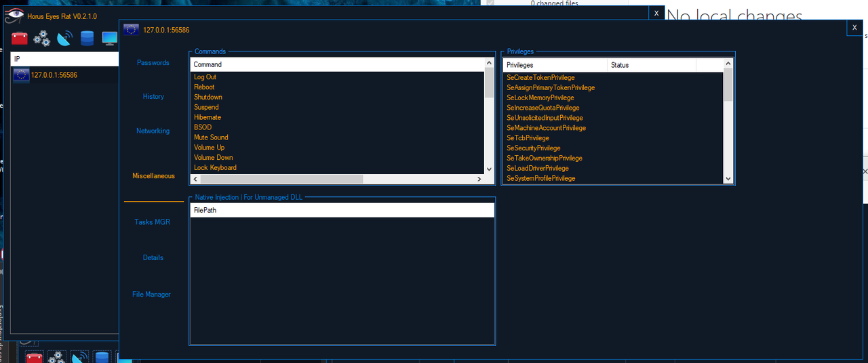Select the EU flag beside 127.0.0.1:56586 in IP list

(21, 75)
